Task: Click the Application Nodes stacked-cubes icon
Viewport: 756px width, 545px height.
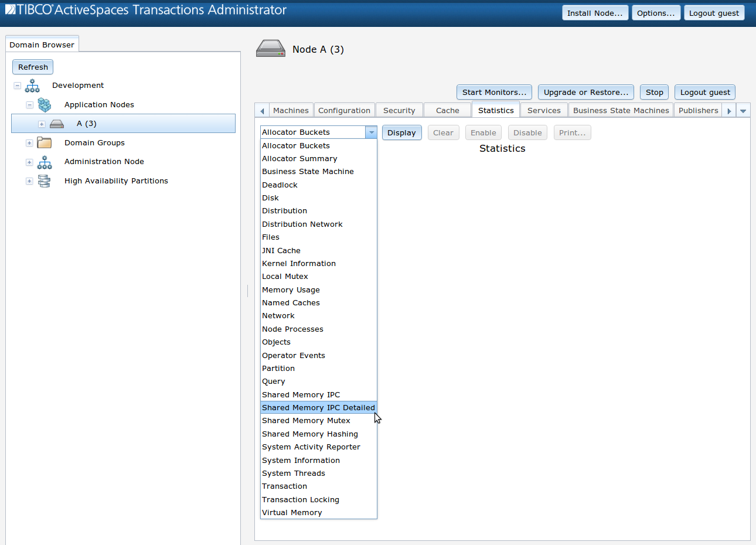Action: [x=45, y=105]
